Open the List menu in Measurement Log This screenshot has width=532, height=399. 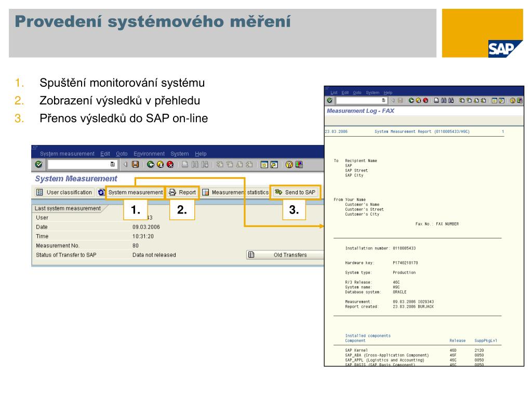click(334, 92)
